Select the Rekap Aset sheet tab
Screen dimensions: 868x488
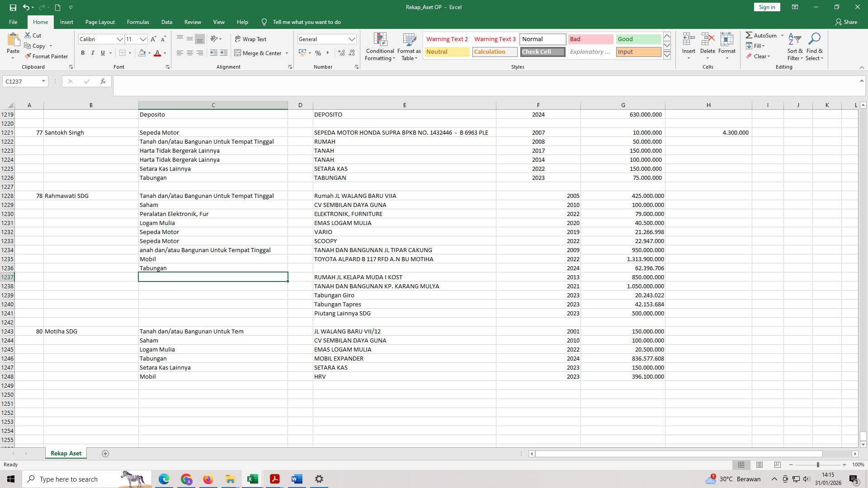66,453
